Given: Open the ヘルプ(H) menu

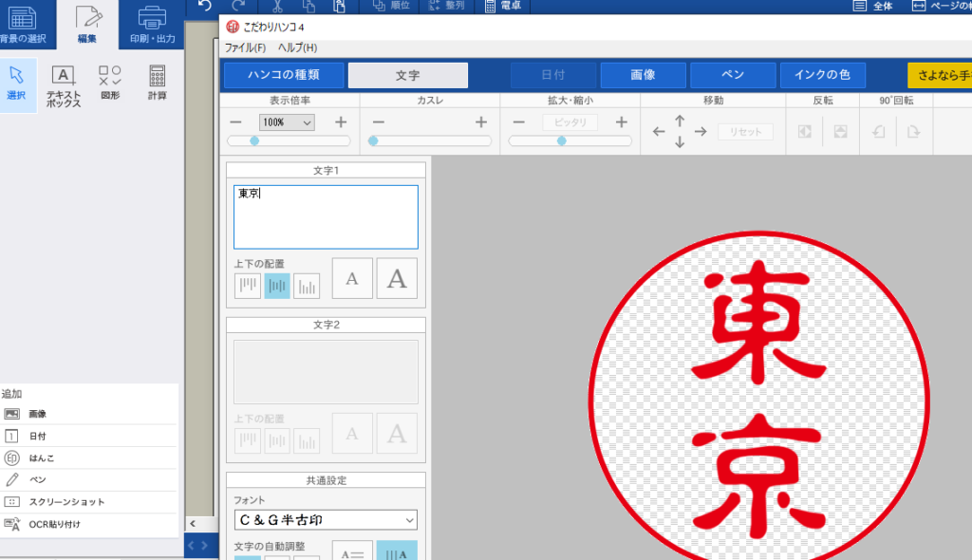Looking at the screenshot, I should point(297,47).
